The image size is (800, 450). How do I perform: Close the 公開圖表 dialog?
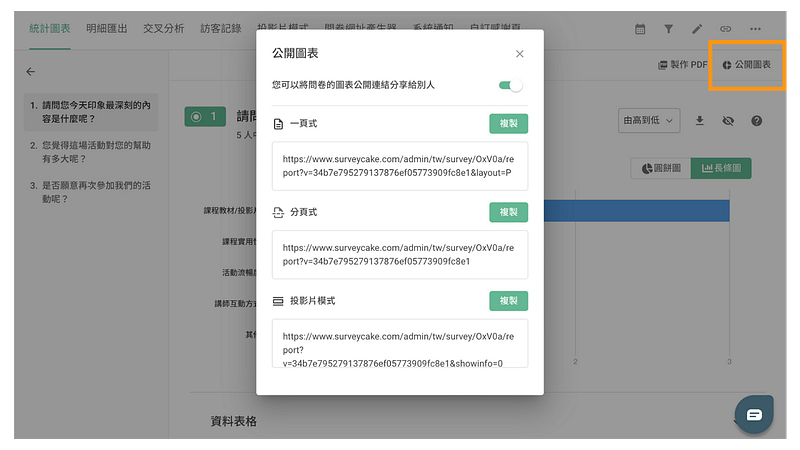[519, 54]
